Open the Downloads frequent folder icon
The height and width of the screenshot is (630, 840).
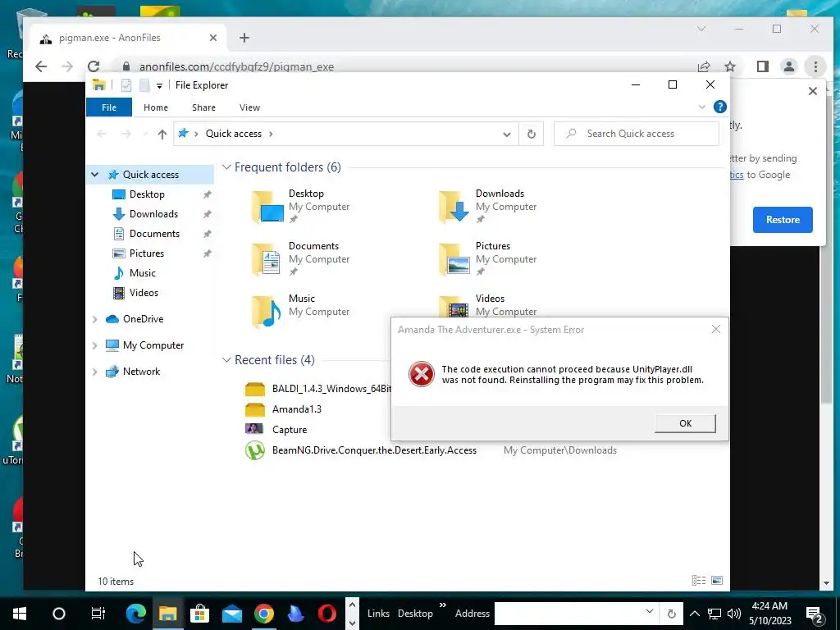tap(454, 206)
